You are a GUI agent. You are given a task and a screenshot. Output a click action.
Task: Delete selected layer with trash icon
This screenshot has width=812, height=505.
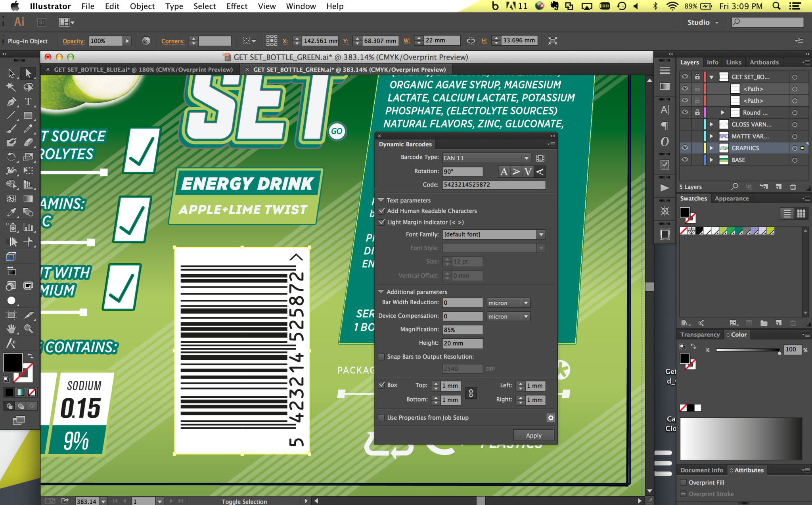click(x=793, y=186)
